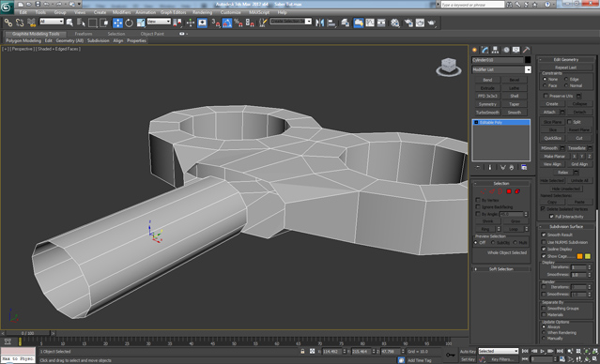Select Vertex sub-object level icon
Image resolution: width=600 pixels, height=364 pixels.
coord(484,191)
